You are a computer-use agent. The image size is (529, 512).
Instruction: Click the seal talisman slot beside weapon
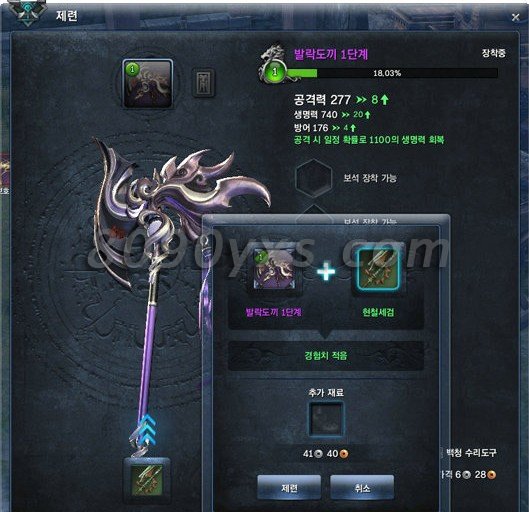(x=203, y=83)
